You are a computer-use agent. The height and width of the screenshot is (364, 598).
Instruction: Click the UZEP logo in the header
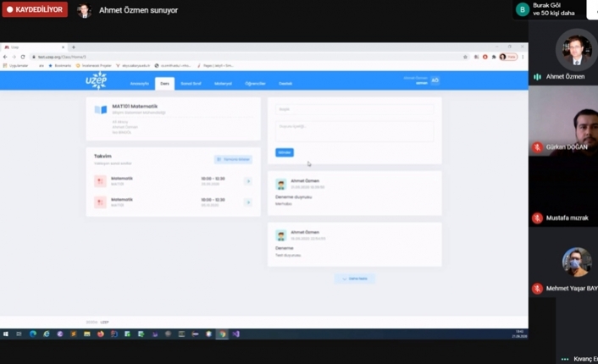(97, 80)
